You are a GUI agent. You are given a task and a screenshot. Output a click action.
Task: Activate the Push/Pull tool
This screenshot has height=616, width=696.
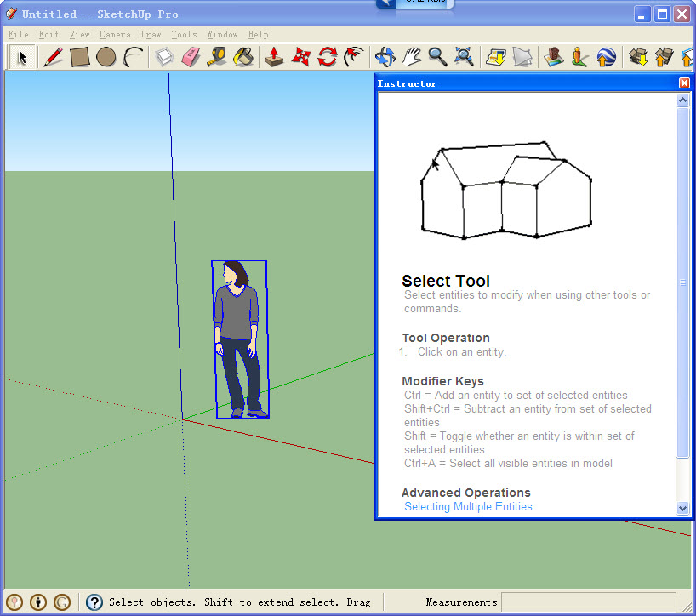tap(274, 57)
